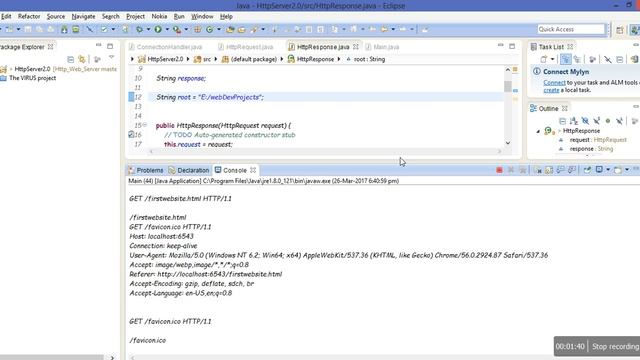Click the Debug bug icon in toolbar
The image size is (640, 360).
pyautogui.click(x=139, y=29)
